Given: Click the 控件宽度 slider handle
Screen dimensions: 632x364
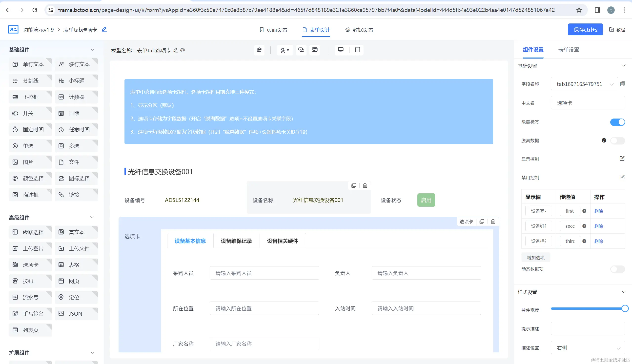Looking at the screenshot, I should point(625,308).
